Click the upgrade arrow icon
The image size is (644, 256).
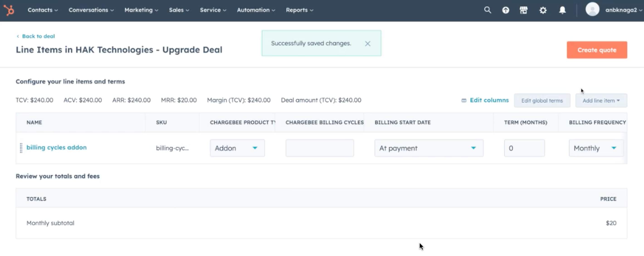tap(505, 10)
